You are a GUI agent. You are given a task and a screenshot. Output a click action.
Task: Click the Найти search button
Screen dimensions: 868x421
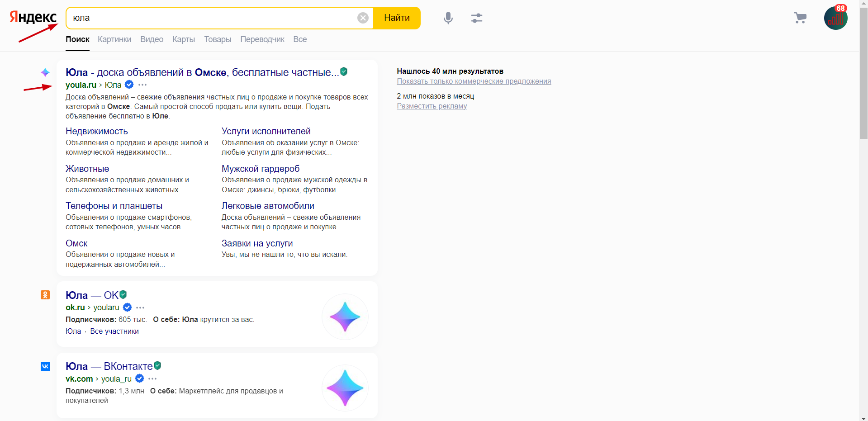tap(397, 18)
